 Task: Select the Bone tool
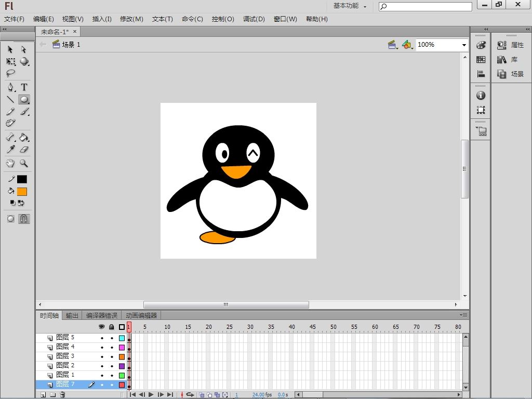(x=10, y=137)
